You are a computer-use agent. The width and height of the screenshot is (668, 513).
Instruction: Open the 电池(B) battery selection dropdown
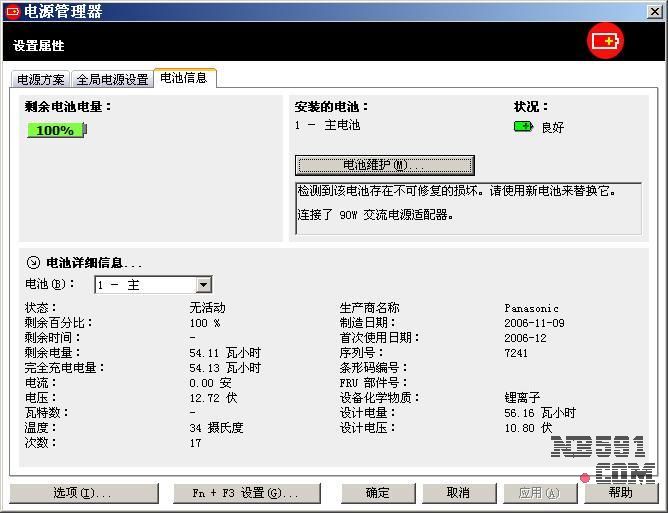[204, 285]
